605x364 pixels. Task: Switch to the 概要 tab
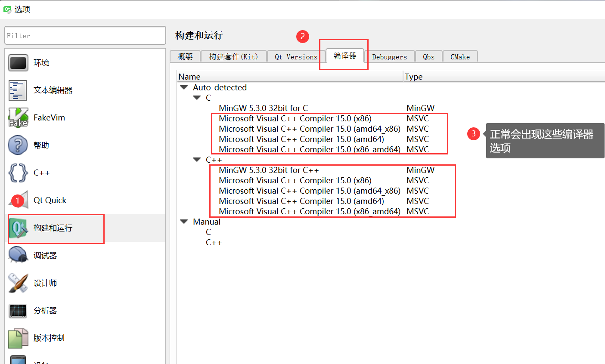pyautogui.click(x=185, y=56)
